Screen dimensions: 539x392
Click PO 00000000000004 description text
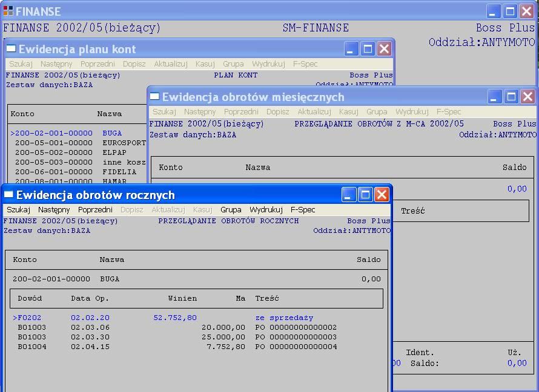[x=296, y=347]
